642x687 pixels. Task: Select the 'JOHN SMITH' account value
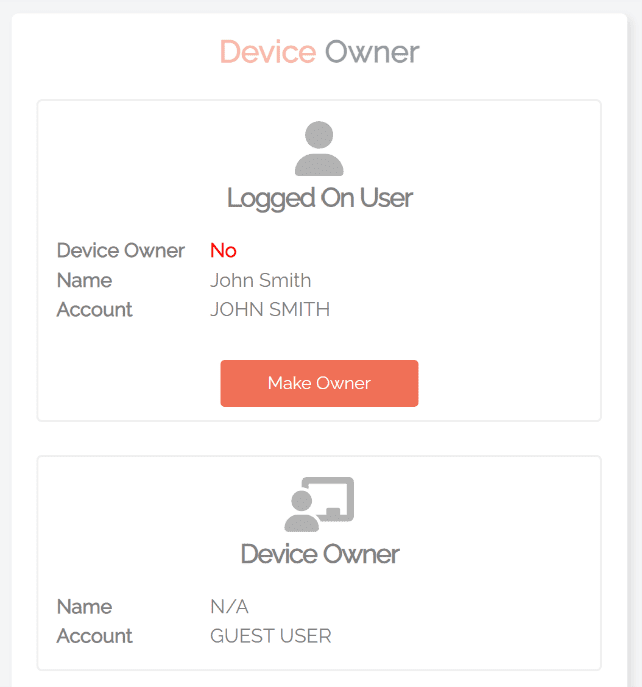270,310
